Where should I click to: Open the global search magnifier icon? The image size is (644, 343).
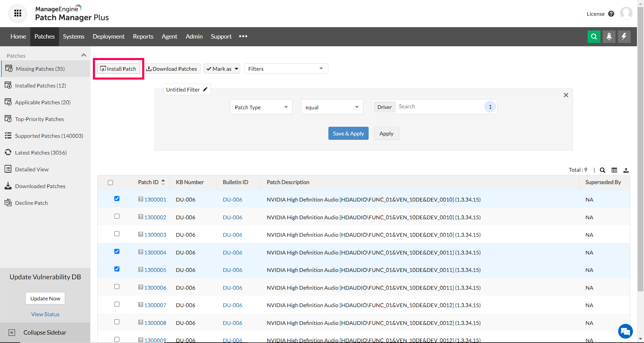coord(594,37)
